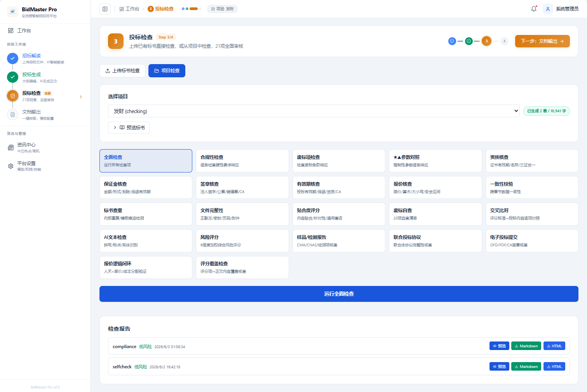Click the gear icon for 平台设置

tap(11, 166)
